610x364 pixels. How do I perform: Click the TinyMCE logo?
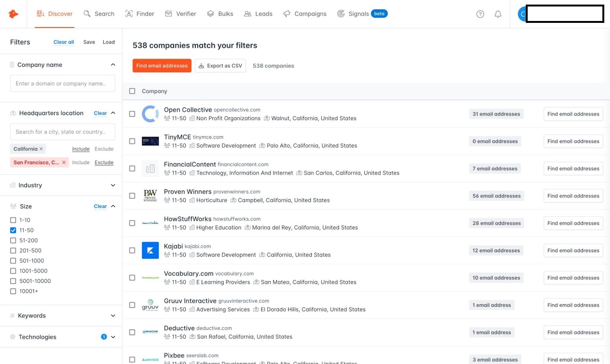150,141
